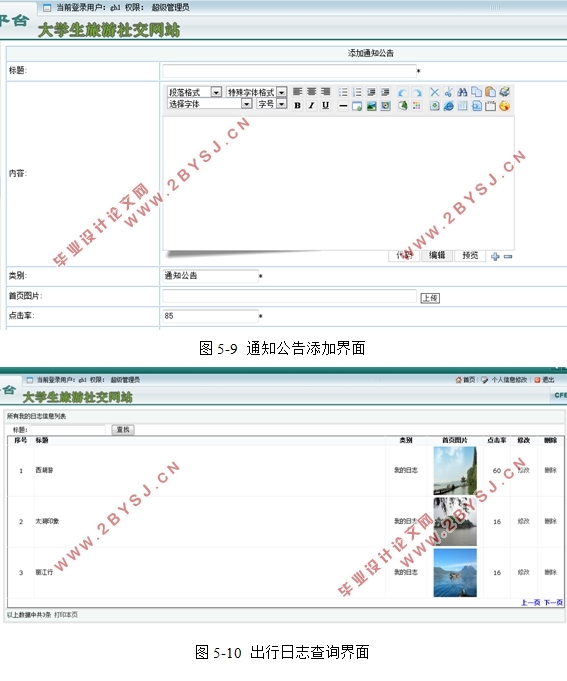Click the table grid icon in editor
This screenshot has height=681, width=567.
462,106
